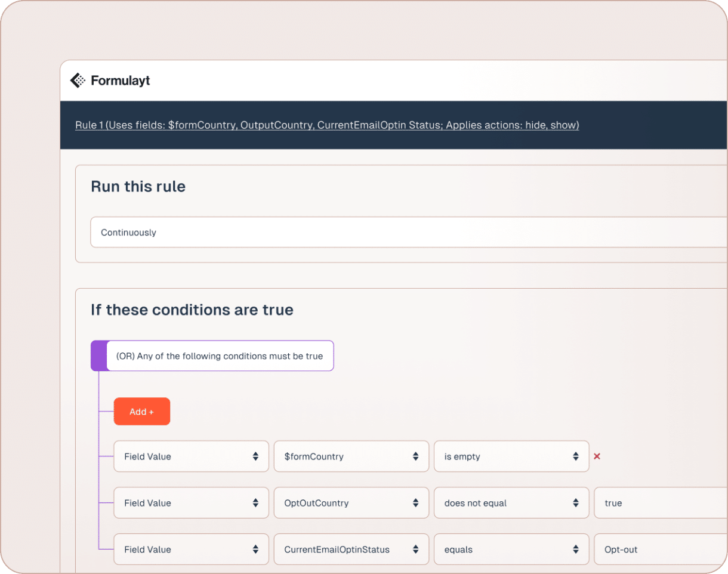
Task: Click the Add + condition button
Action: pos(142,412)
